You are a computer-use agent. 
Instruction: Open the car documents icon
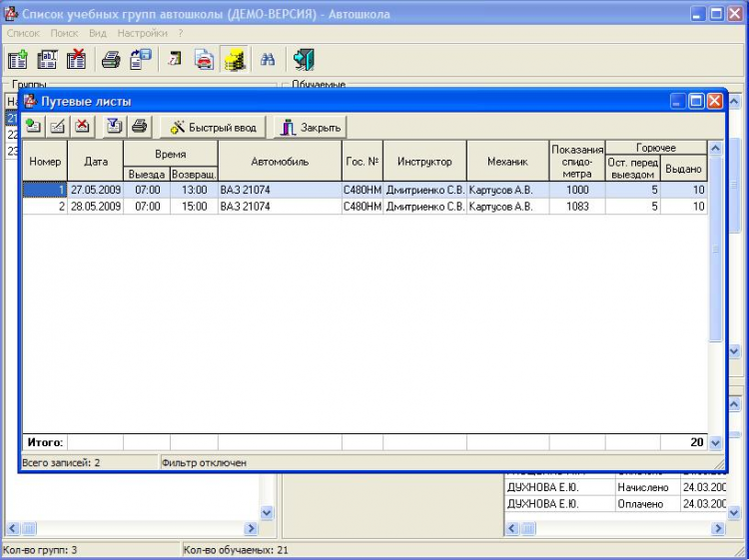(204, 60)
